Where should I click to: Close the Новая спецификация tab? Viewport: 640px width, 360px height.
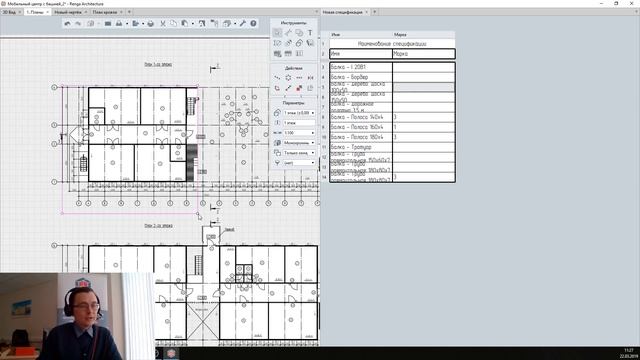pyautogui.click(x=367, y=12)
